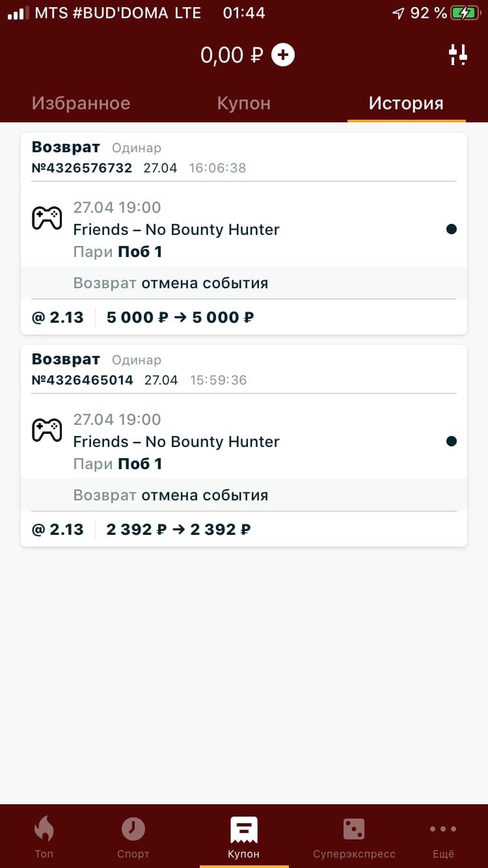The height and width of the screenshot is (868, 488).
Task: Tap the dark dot on first bet row
Action: click(452, 229)
